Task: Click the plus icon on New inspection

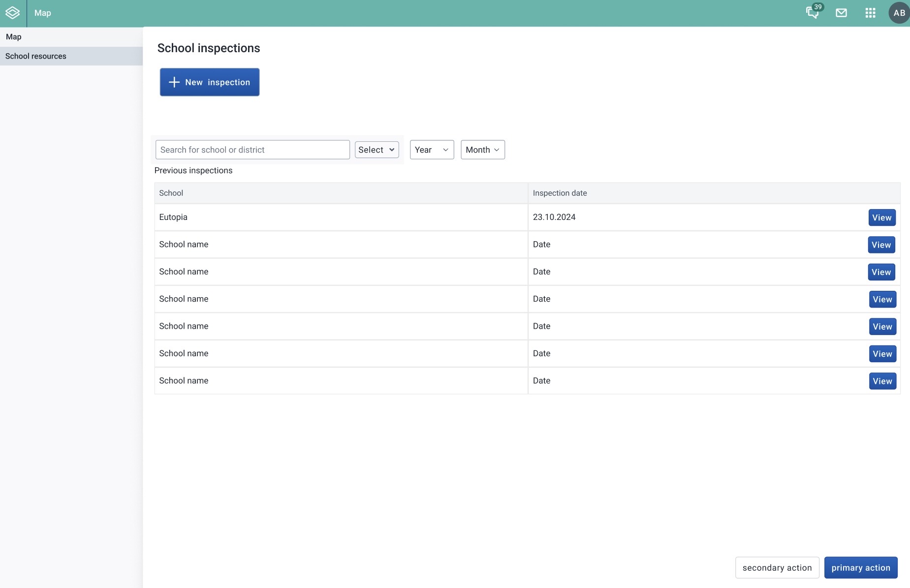Action: click(174, 82)
